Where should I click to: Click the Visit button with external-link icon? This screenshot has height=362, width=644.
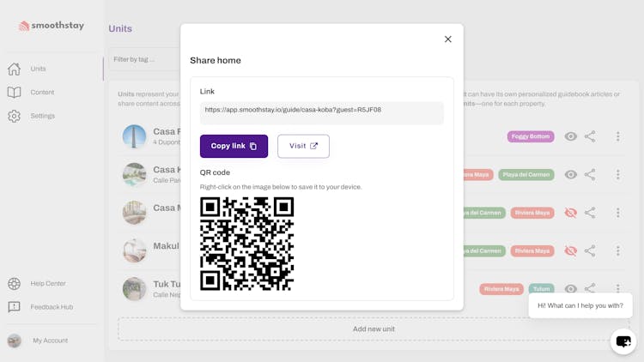303,146
